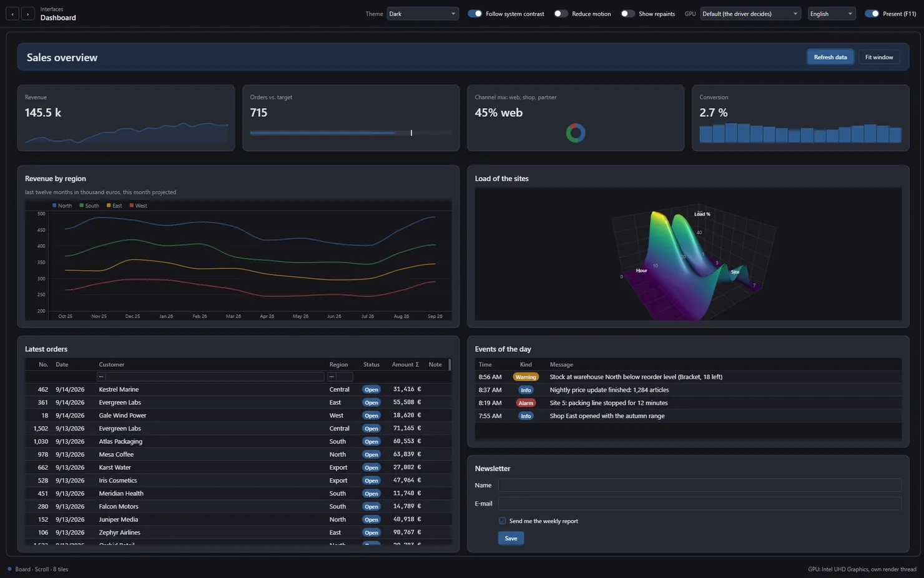The width and height of the screenshot is (924, 578).
Task: Open Customer filter options ellipsis button
Action: point(101,376)
